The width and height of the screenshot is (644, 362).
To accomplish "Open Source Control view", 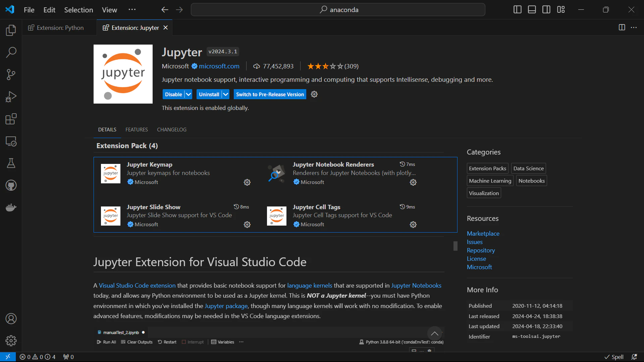I will (x=11, y=74).
